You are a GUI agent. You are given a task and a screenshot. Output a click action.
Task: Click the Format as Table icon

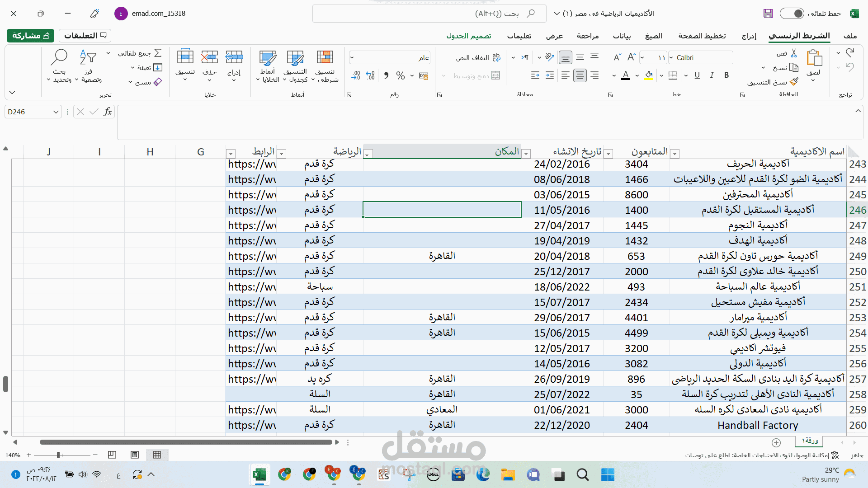coord(295,58)
